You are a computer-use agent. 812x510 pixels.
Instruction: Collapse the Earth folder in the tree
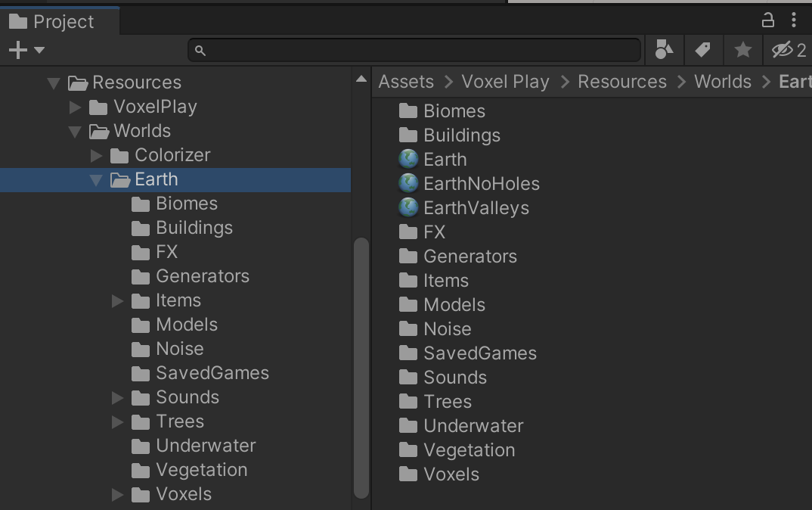[x=97, y=179]
